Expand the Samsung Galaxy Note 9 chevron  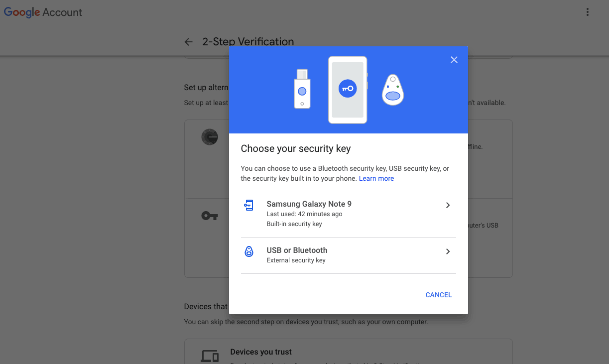pyautogui.click(x=448, y=205)
